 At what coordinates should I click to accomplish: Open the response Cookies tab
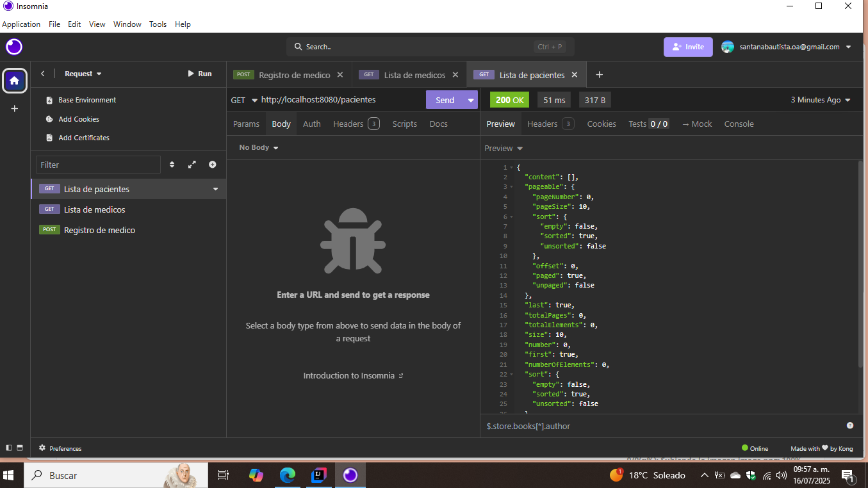tap(602, 124)
